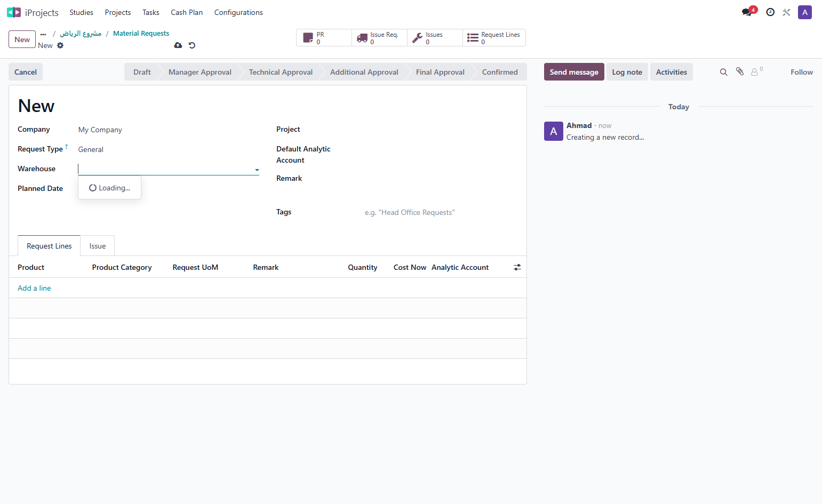Open the PR stat button

pos(324,38)
